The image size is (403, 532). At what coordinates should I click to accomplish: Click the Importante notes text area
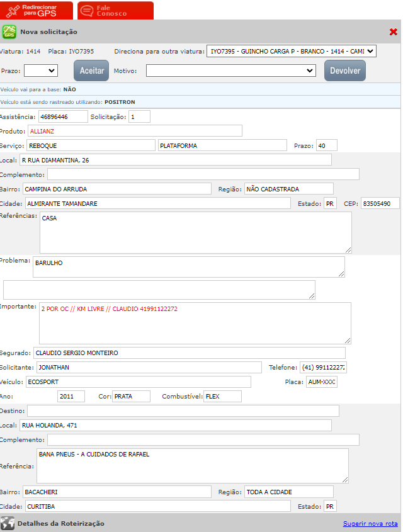[195, 323]
